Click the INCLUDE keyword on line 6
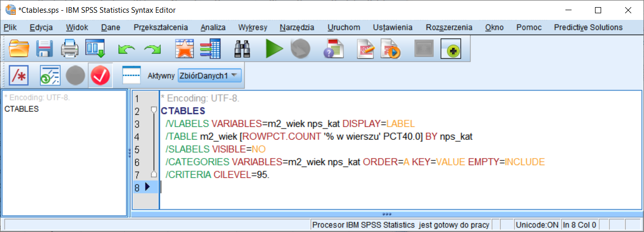The width and height of the screenshot is (644, 232). 525,162
